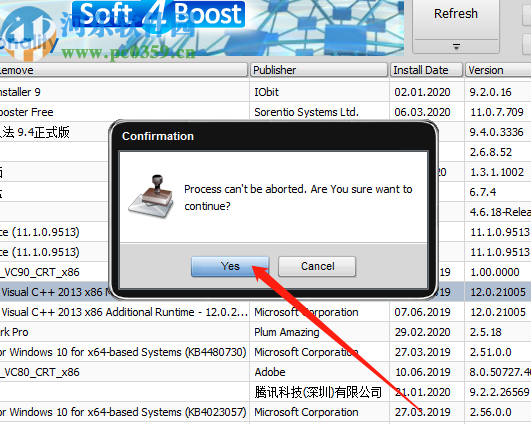531x424 pixels.
Task: Click version 4.6.18-Relea
Action: [x=500, y=212]
